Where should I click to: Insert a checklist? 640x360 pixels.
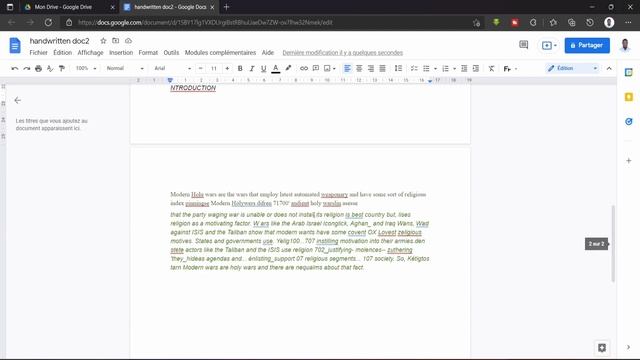point(414,69)
